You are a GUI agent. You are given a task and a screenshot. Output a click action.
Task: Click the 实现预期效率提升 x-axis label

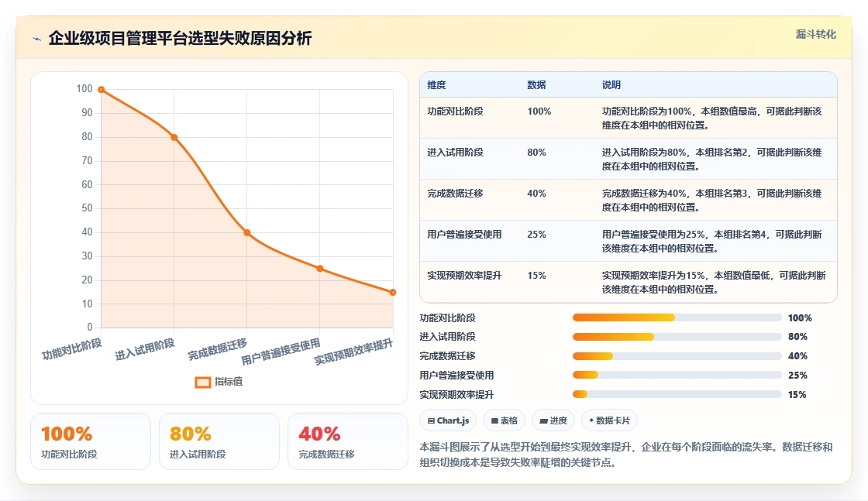[353, 352]
